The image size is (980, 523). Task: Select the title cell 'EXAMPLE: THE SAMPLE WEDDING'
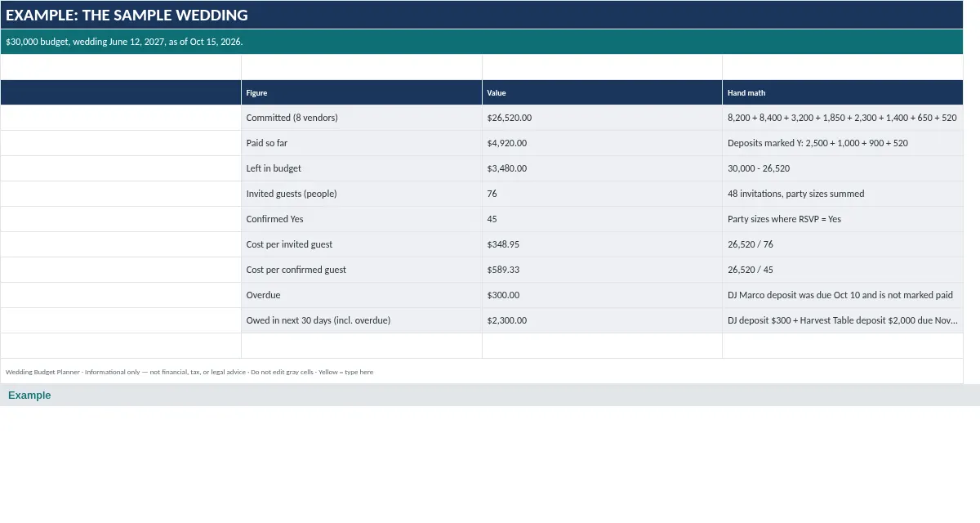pos(482,15)
